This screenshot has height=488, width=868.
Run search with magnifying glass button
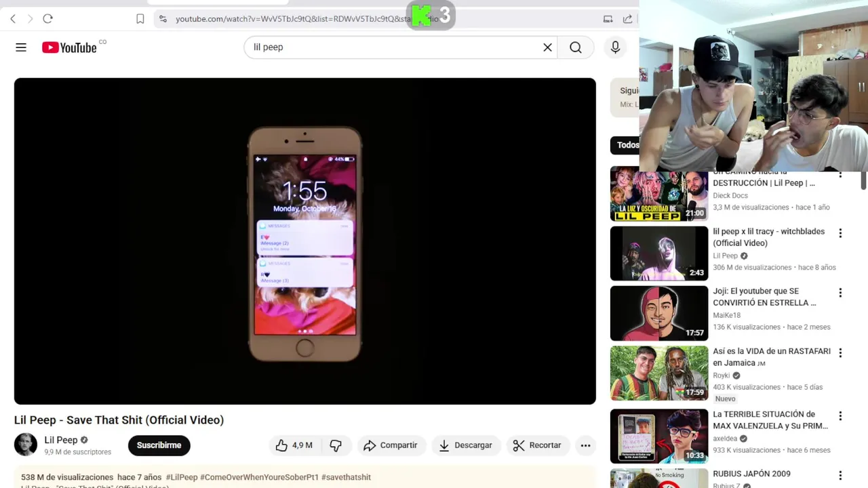click(x=576, y=47)
